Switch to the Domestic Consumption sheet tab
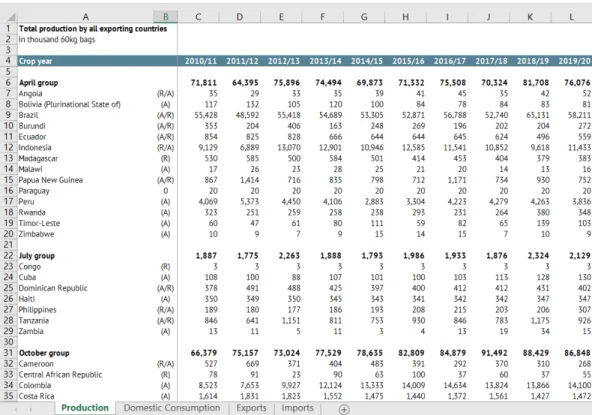Image resolution: width=592 pixels, height=415 pixels. [x=172, y=408]
